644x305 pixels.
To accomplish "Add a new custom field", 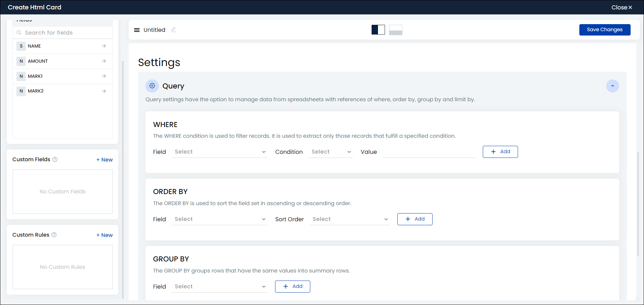I will pyautogui.click(x=105, y=160).
